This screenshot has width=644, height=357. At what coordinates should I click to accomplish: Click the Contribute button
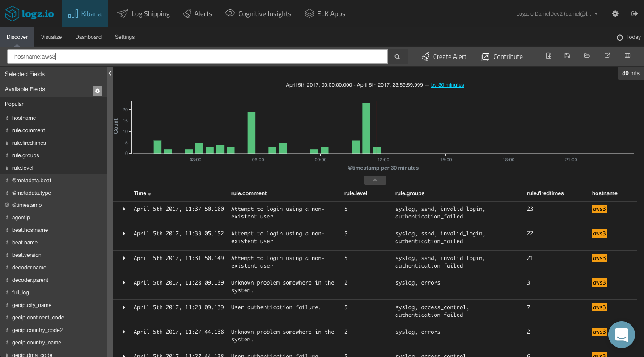click(x=502, y=57)
